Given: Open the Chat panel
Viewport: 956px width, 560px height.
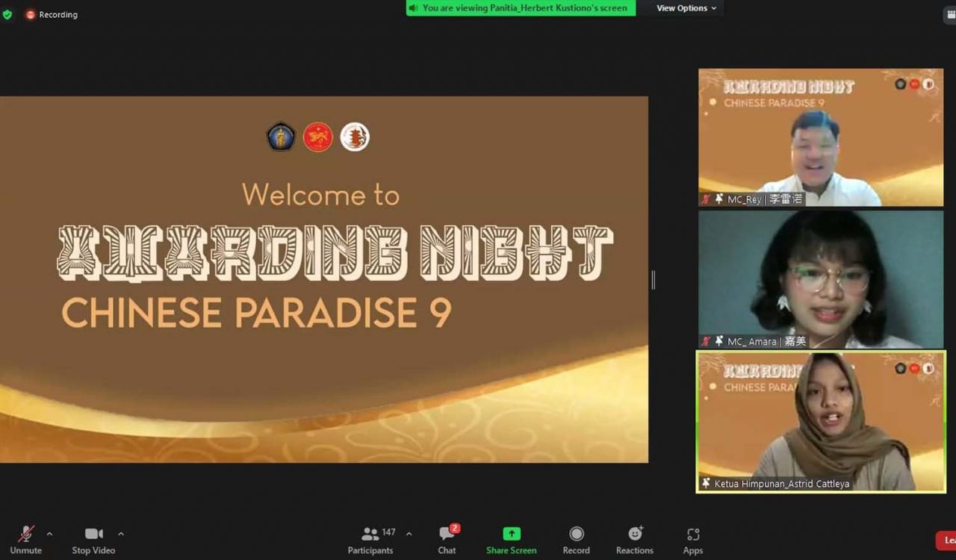Looking at the screenshot, I should pos(447,540).
